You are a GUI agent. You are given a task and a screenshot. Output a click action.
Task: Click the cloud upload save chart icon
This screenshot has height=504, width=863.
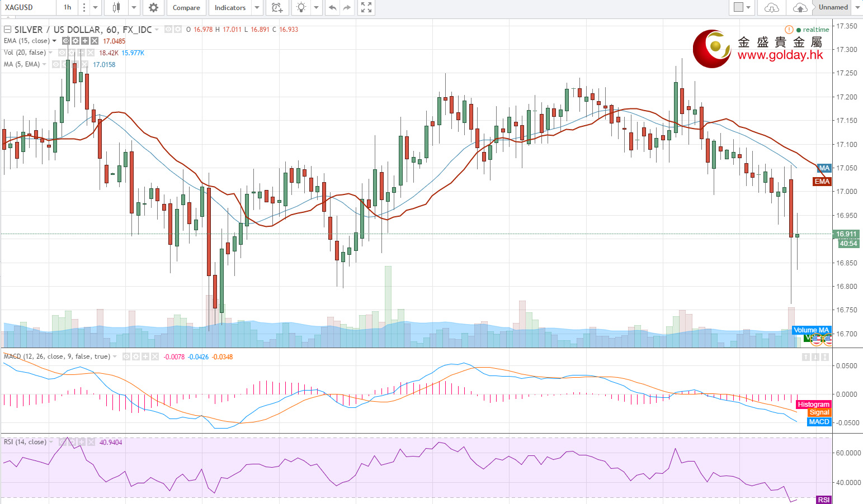(x=800, y=8)
